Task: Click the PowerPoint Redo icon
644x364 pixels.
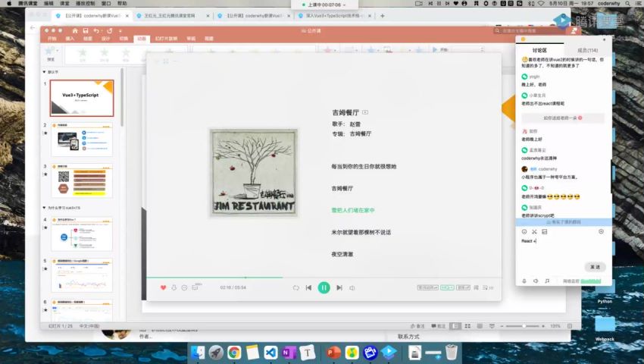Action: [x=110, y=31]
